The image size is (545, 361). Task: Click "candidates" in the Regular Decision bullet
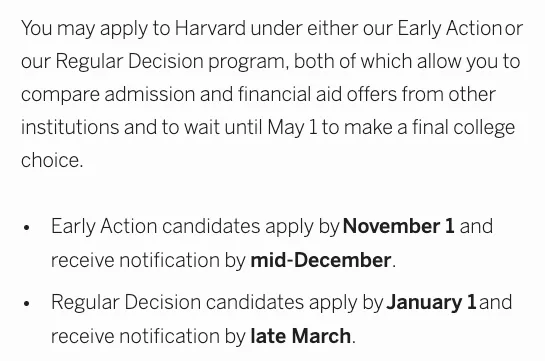(x=255, y=302)
